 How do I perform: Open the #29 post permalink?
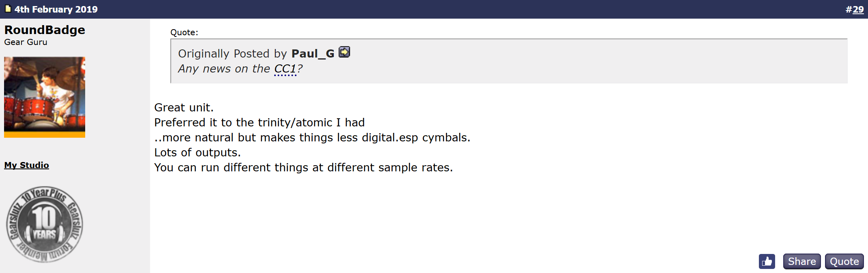858,9
